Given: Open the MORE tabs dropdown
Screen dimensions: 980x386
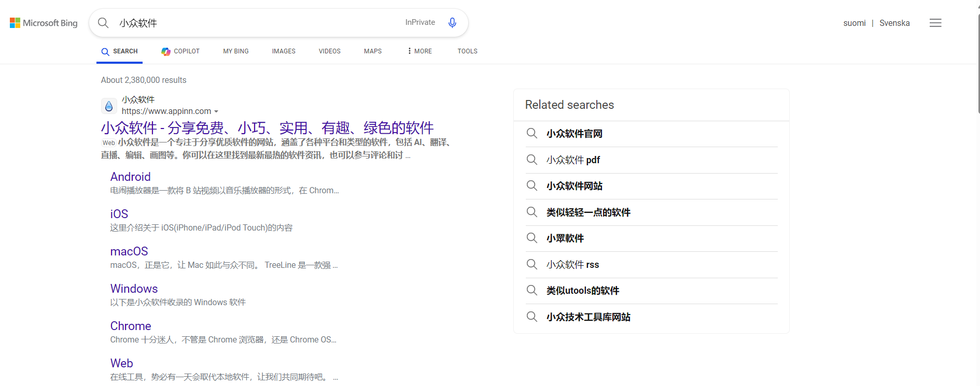Looking at the screenshot, I should (x=419, y=51).
